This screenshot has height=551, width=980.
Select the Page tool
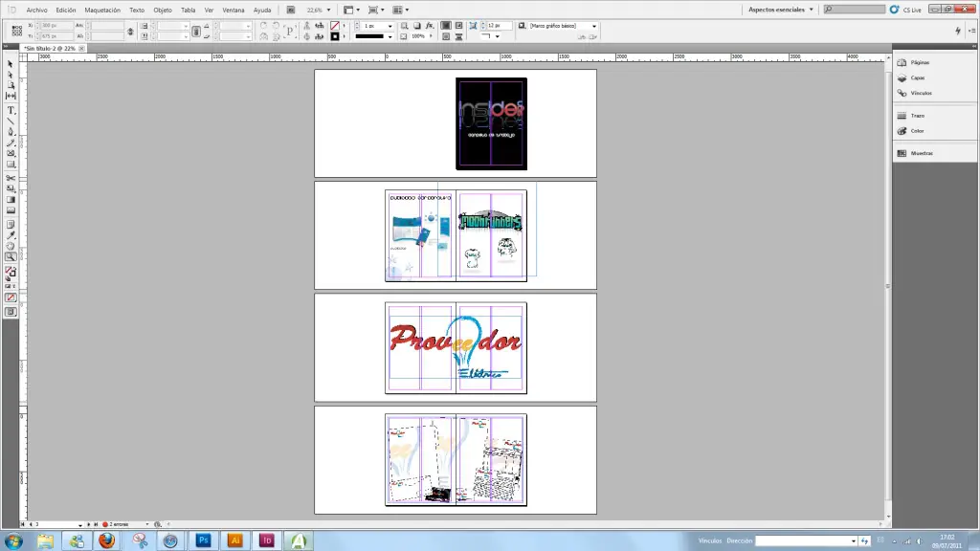tap(10, 85)
